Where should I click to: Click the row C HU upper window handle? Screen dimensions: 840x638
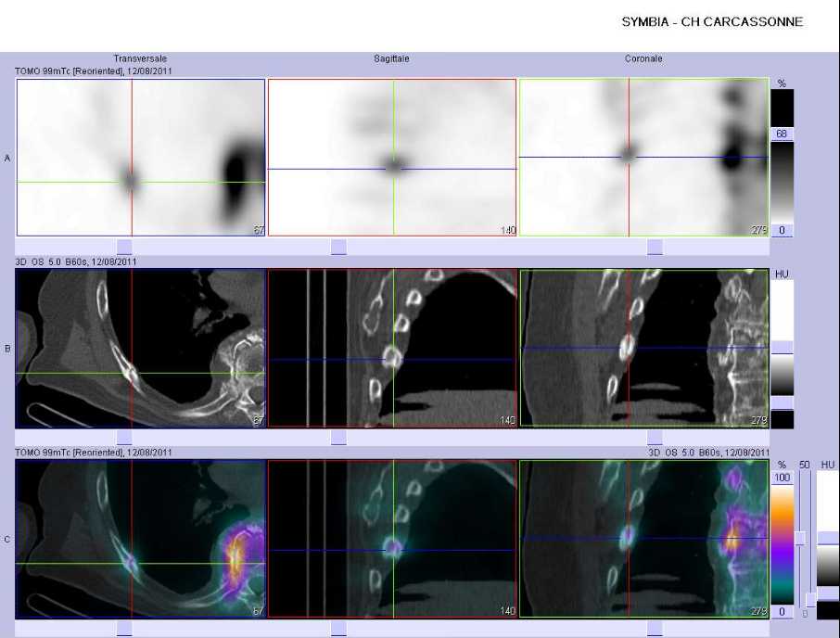click(828, 539)
